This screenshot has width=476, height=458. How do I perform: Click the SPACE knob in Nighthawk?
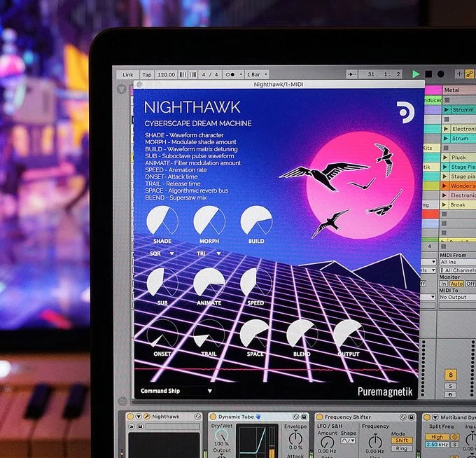255,333
